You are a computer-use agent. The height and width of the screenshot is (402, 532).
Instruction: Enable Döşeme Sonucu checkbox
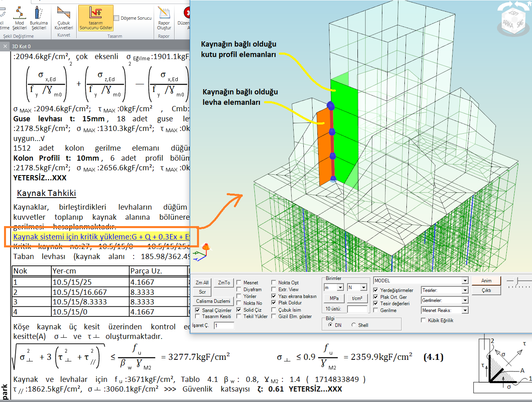point(117,18)
